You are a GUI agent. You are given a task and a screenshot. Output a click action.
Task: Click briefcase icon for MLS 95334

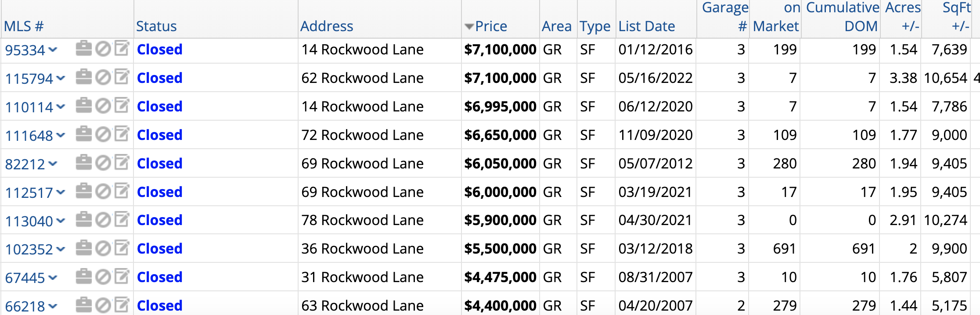click(x=83, y=48)
